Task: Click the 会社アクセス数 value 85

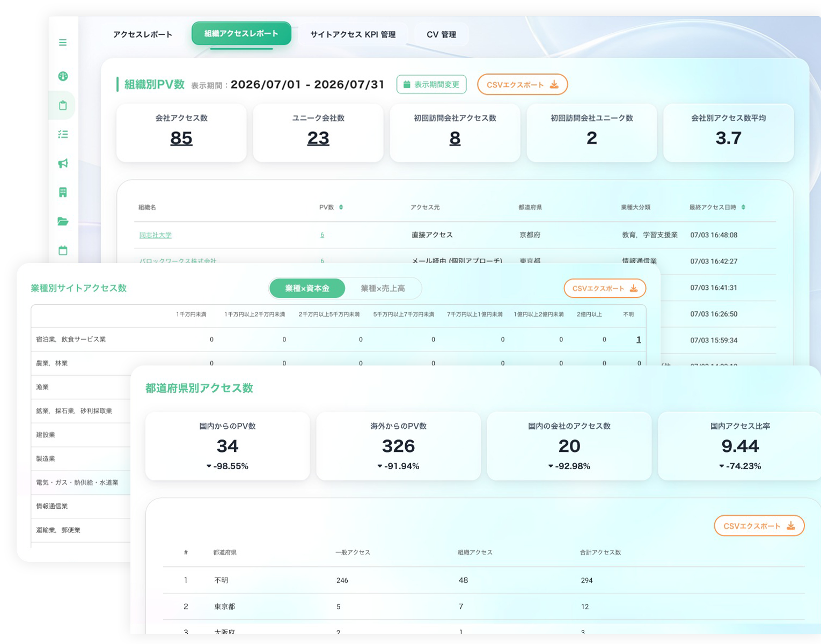Action: point(181,138)
